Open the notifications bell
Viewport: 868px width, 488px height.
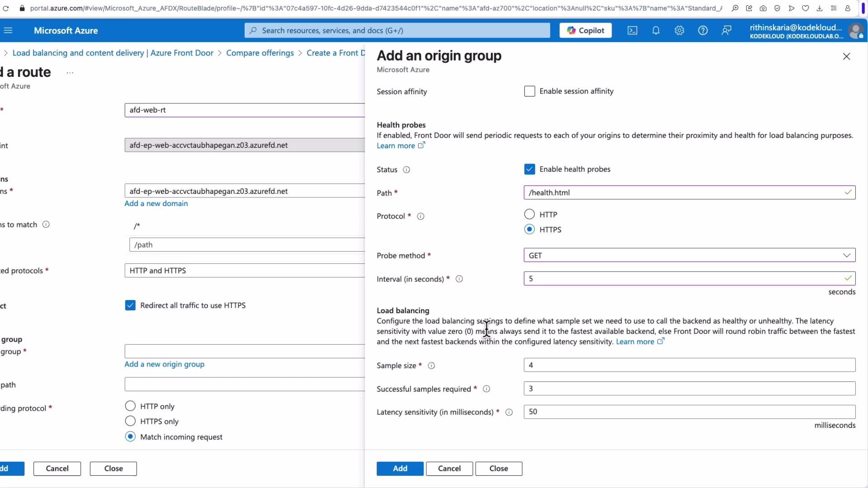(x=656, y=30)
